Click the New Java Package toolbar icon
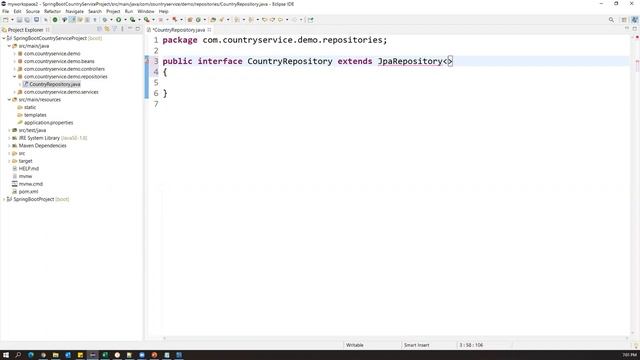The width and height of the screenshot is (640, 360). 190,20
